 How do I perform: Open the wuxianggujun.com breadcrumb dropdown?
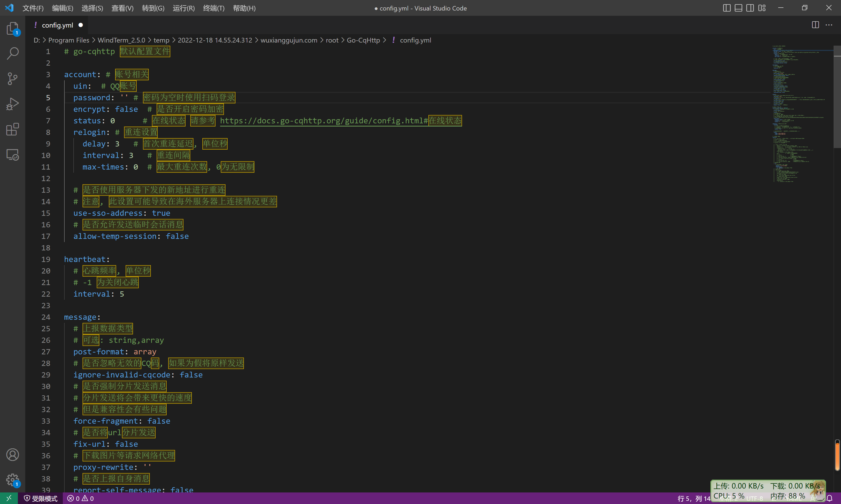click(x=288, y=40)
